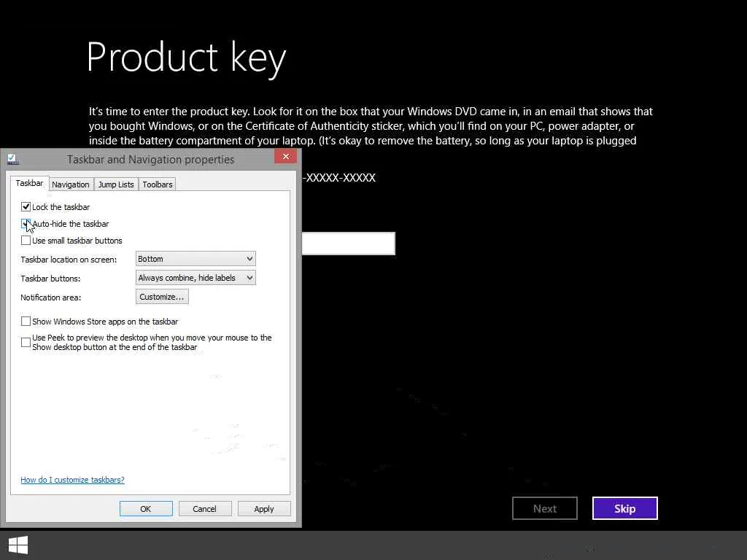Click Customize notification area button

[x=162, y=297]
